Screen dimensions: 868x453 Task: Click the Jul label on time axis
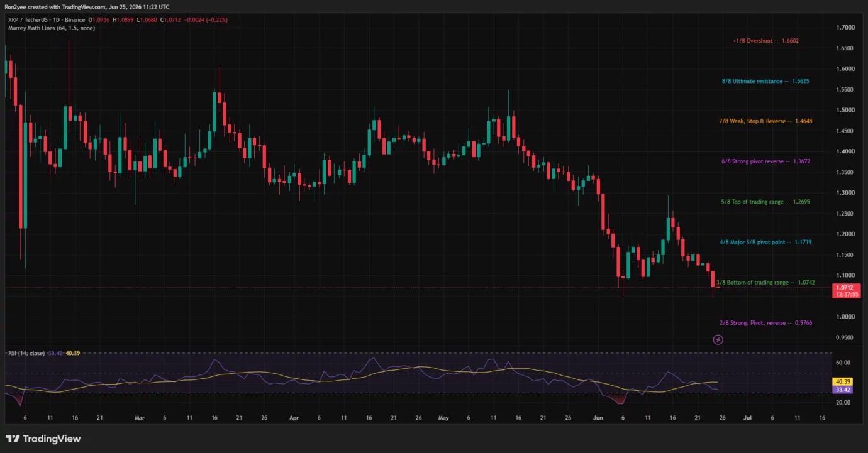tap(747, 417)
